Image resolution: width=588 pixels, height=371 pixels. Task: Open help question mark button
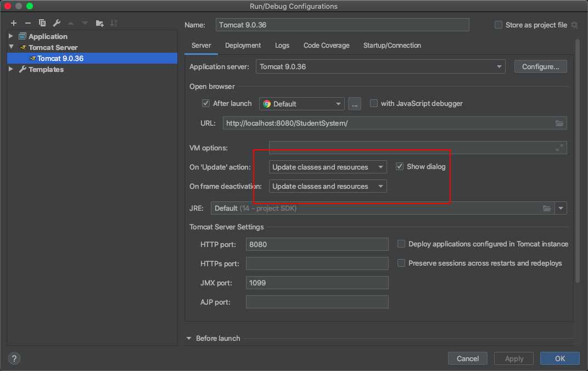click(x=14, y=358)
